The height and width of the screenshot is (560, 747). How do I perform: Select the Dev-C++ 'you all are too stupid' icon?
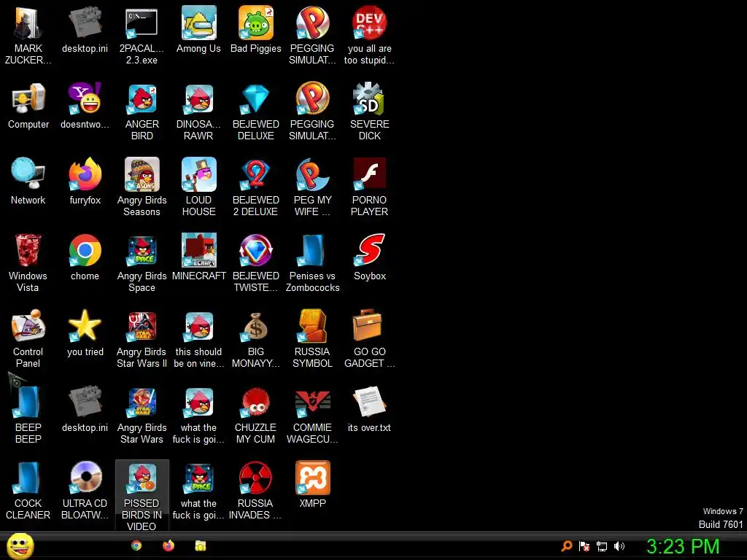pyautogui.click(x=369, y=36)
